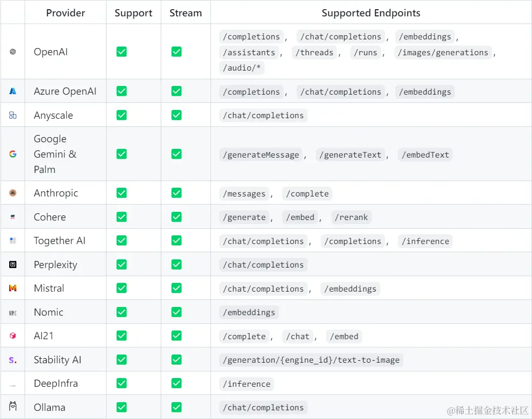The image size is (532, 419).
Task: Click OpenAI Support green checkmark
Action: coord(121,52)
